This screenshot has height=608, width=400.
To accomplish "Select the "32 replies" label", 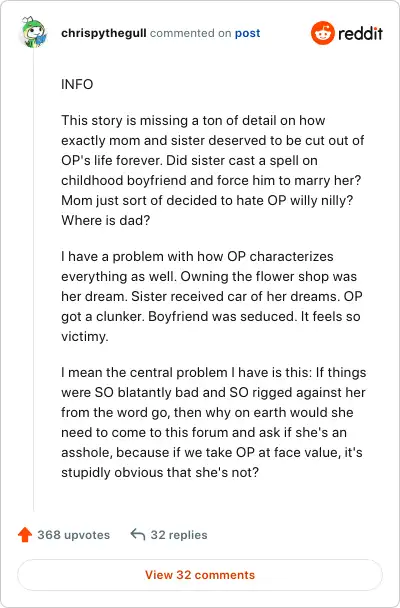I will point(179,535).
